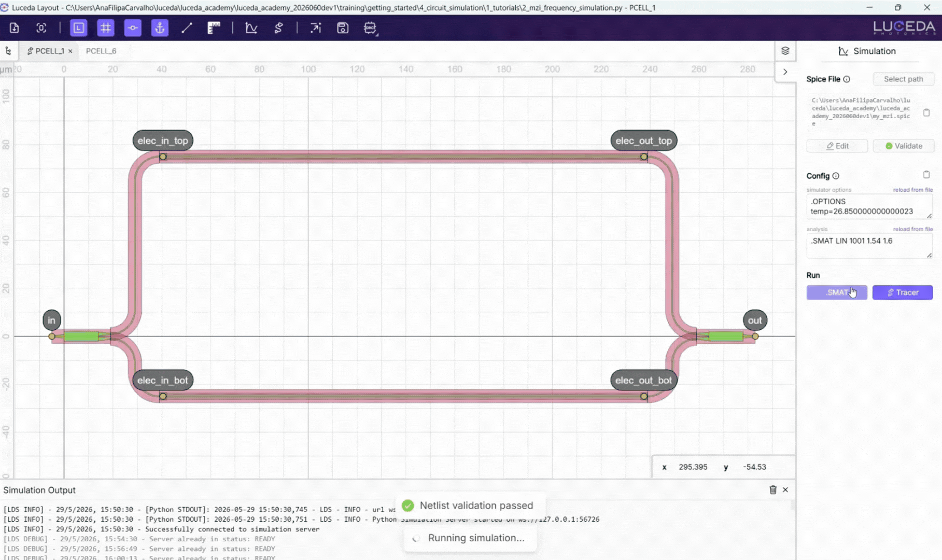Clear simulation output with trash icon
Image resolution: width=942 pixels, height=560 pixels.
click(x=772, y=489)
